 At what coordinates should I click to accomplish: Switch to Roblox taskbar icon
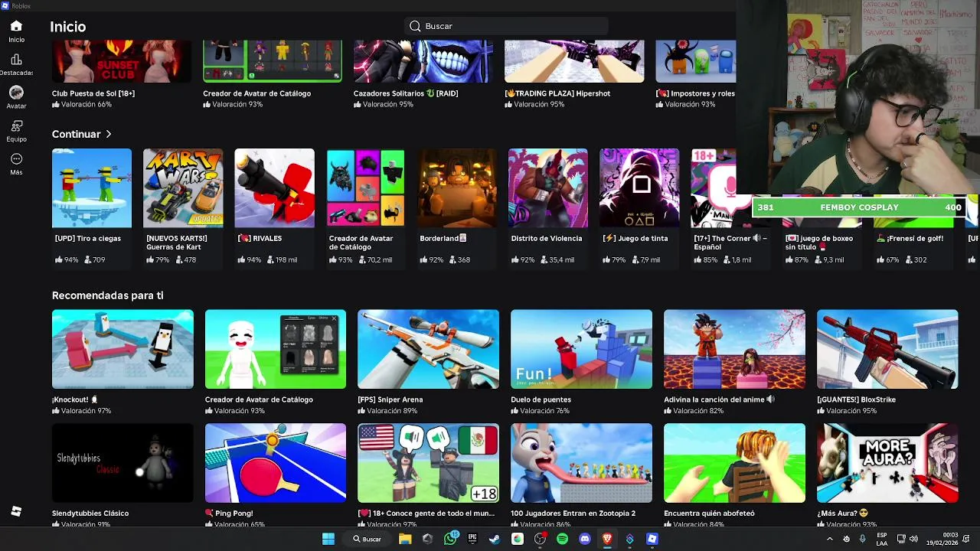click(652, 539)
